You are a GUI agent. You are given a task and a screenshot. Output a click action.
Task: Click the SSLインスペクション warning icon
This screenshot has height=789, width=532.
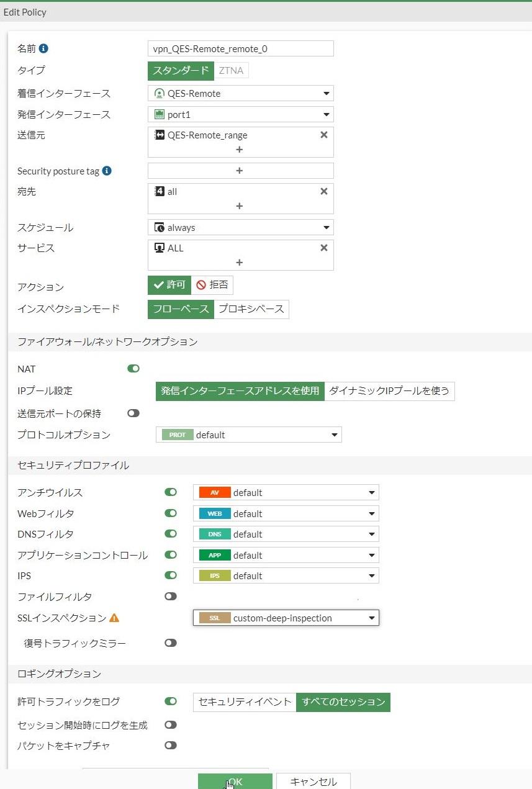coord(114,618)
